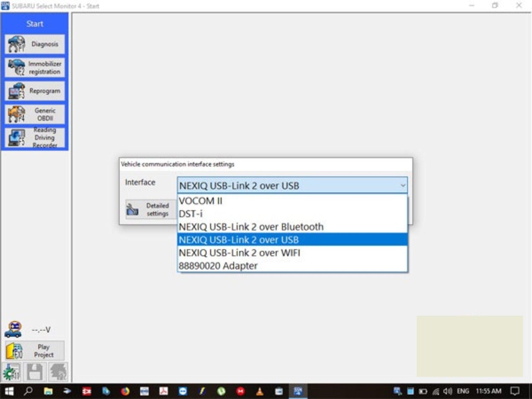The image size is (532, 399).
Task: Open Generic OBDII mode
Action: click(x=35, y=114)
